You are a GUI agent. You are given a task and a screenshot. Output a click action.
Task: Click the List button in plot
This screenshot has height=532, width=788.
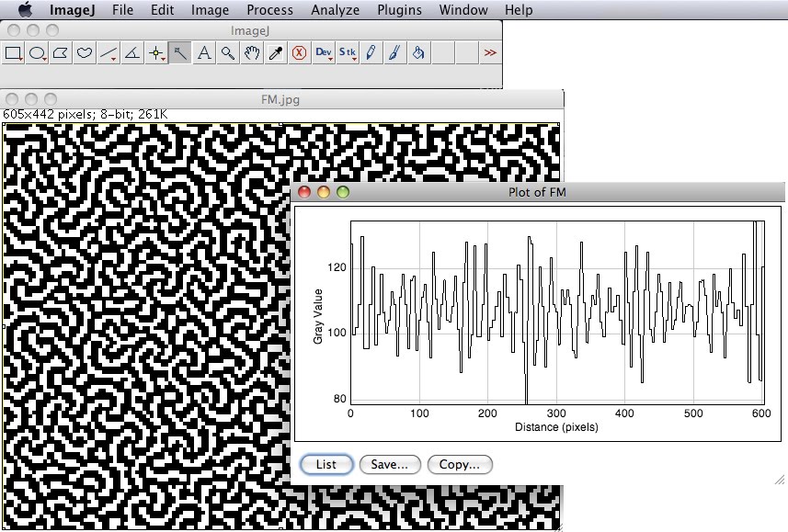coord(326,464)
